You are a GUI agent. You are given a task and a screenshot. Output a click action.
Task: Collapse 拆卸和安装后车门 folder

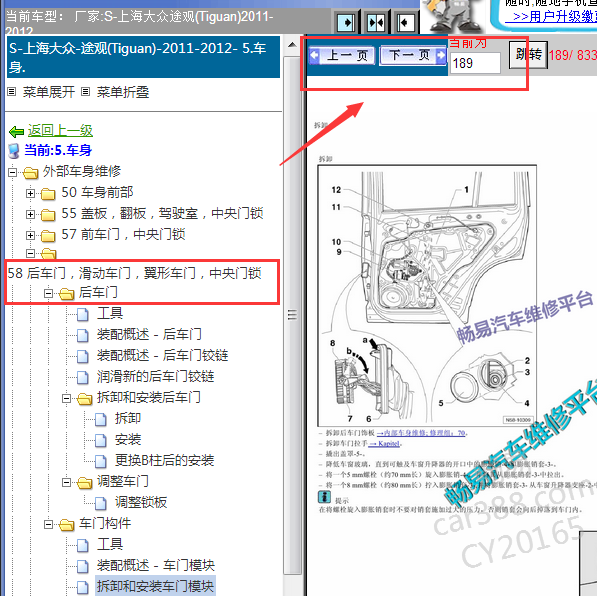tap(66, 399)
